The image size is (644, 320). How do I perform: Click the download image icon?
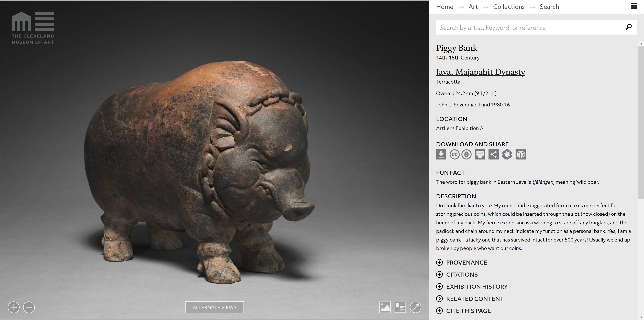point(441,154)
